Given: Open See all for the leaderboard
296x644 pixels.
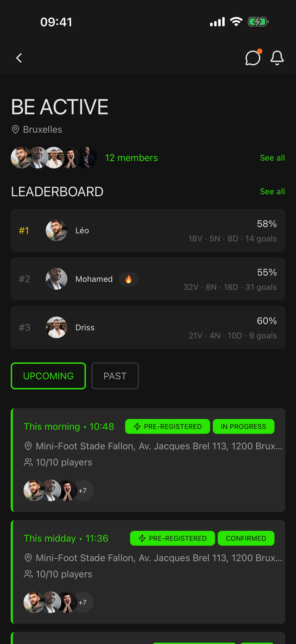Looking at the screenshot, I should pos(272,192).
